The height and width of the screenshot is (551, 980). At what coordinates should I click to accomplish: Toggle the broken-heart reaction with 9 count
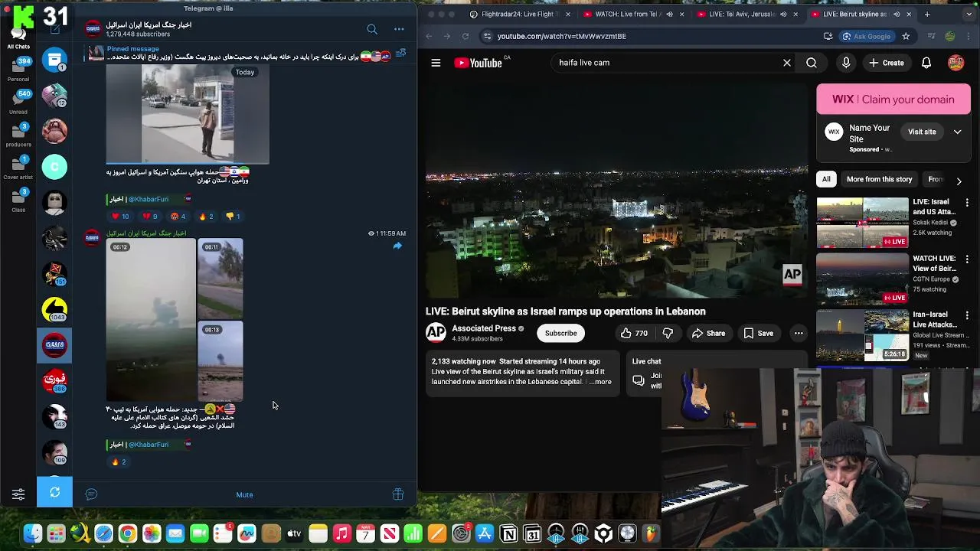click(x=150, y=217)
